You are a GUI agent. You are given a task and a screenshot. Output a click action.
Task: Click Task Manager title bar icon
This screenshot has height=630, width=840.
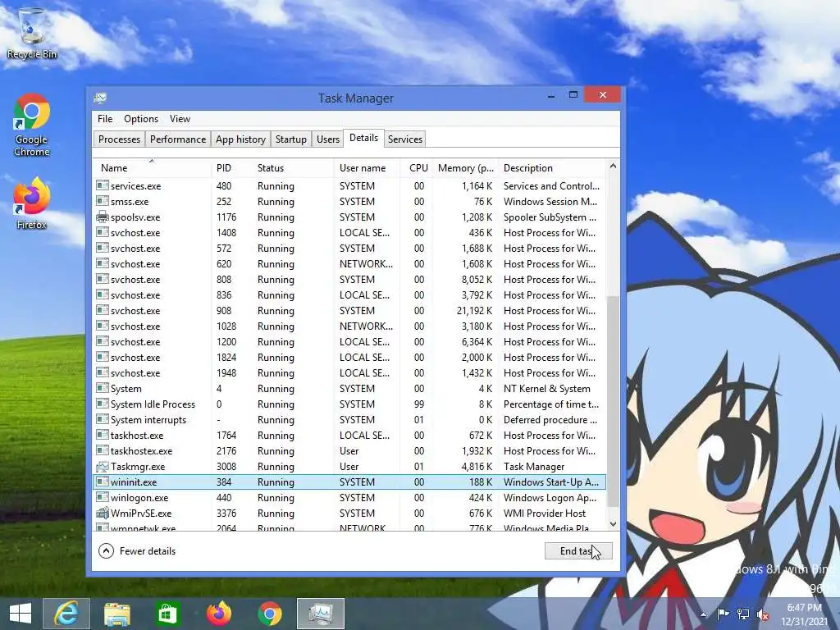tap(100, 98)
